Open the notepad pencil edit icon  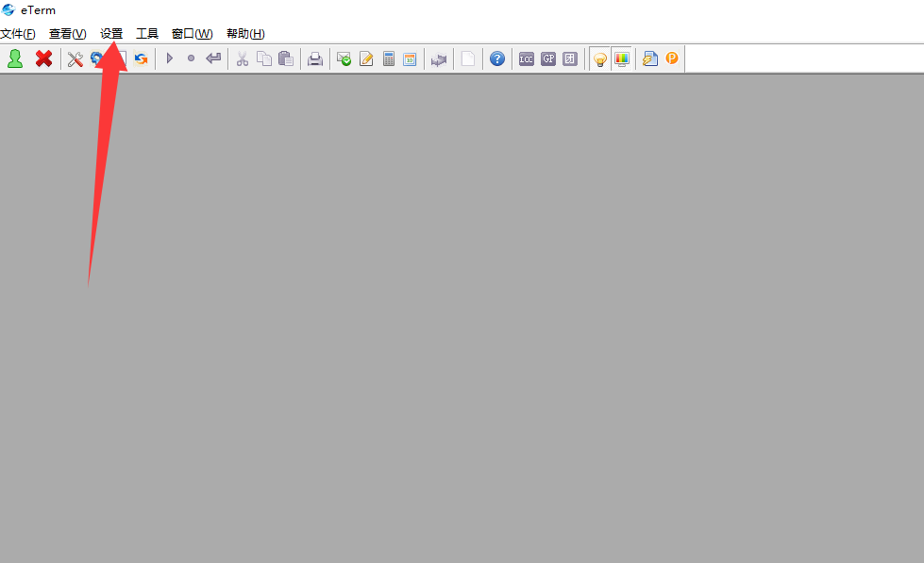[x=366, y=59]
